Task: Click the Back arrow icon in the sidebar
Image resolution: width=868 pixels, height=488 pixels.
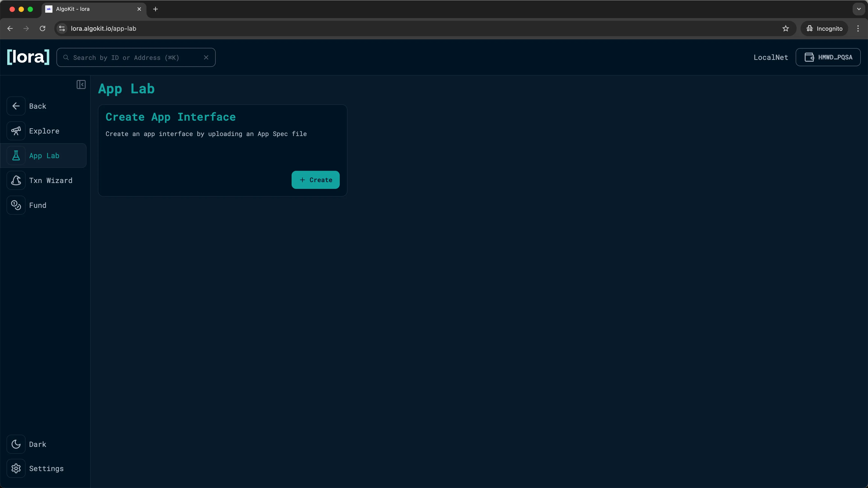Action: tap(16, 106)
